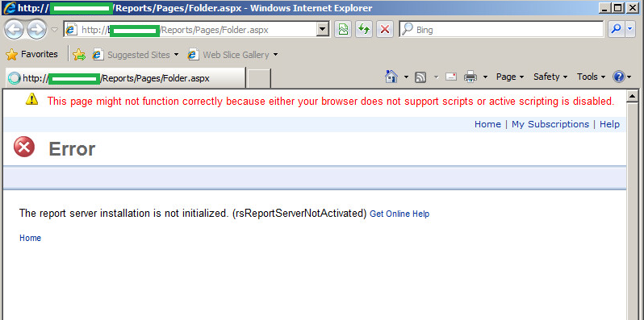Screen dimensions: 644x320
Task: Open the Safety menu
Action: tap(550, 77)
